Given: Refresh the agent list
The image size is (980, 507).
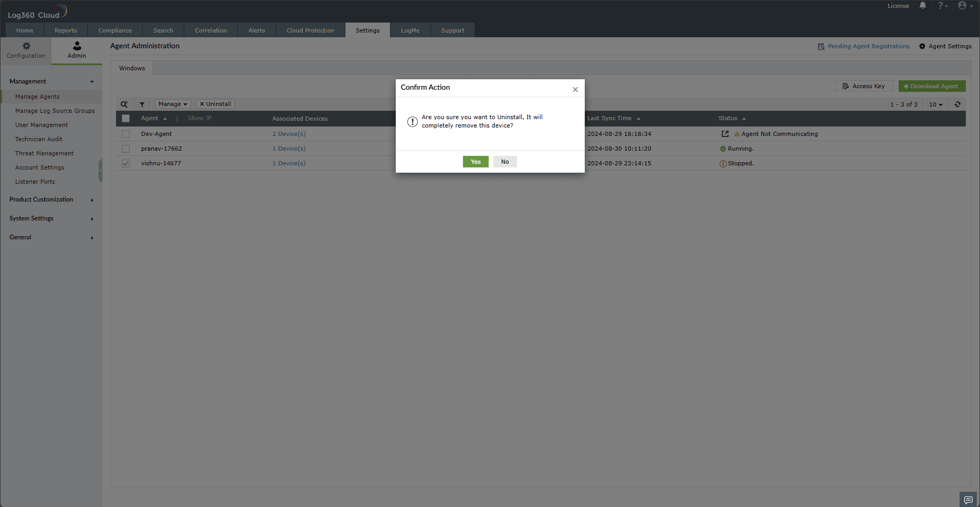Looking at the screenshot, I should pyautogui.click(x=957, y=104).
